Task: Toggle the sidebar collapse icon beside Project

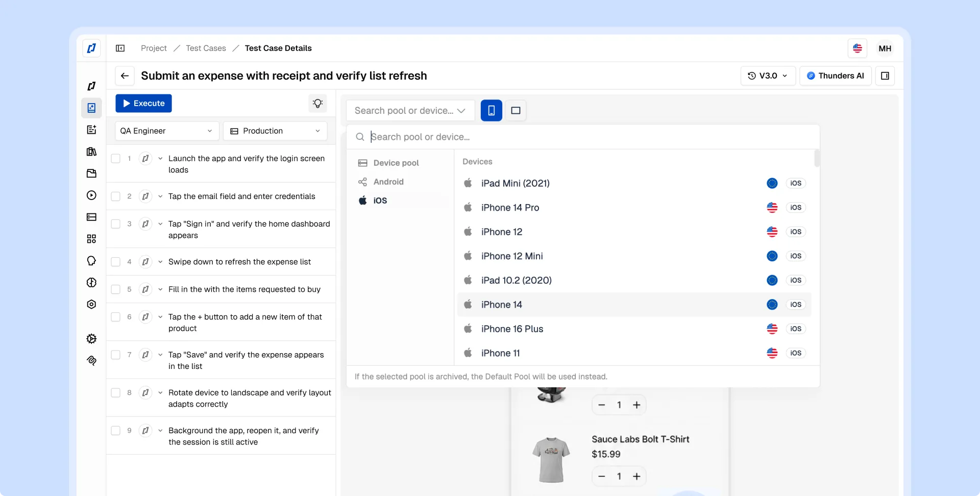Action: pyautogui.click(x=120, y=48)
